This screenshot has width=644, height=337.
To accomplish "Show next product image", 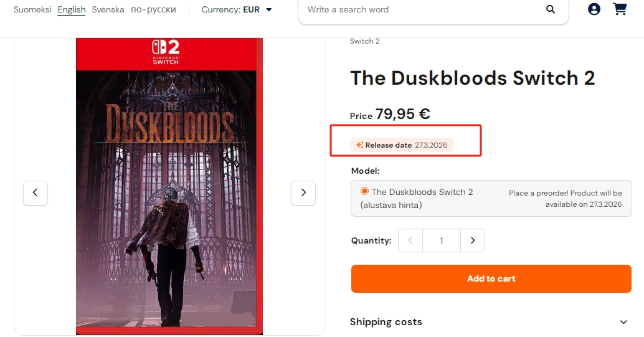I will [303, 192].
